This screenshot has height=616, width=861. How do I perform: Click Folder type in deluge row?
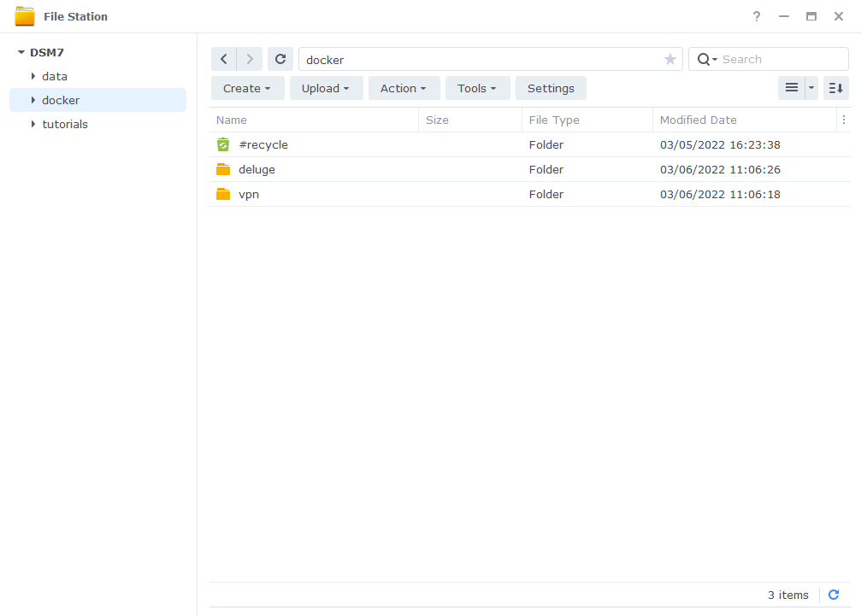545,169
